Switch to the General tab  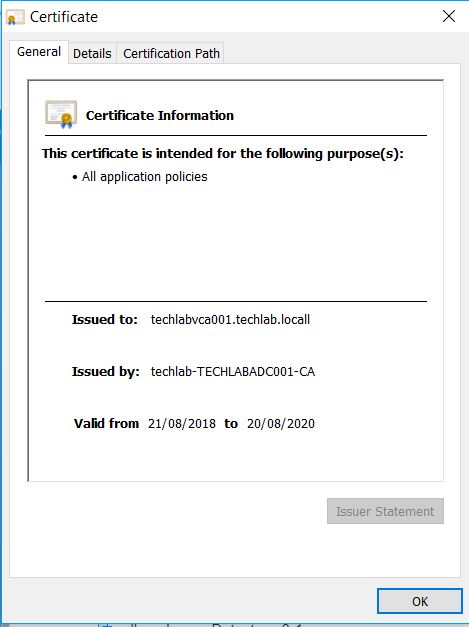(x=39, y=52)
